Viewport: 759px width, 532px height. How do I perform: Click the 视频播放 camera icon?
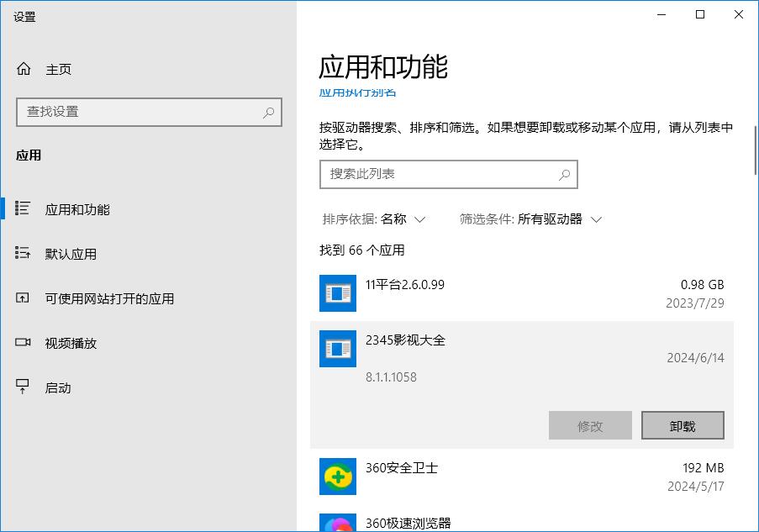coord(23,342)
